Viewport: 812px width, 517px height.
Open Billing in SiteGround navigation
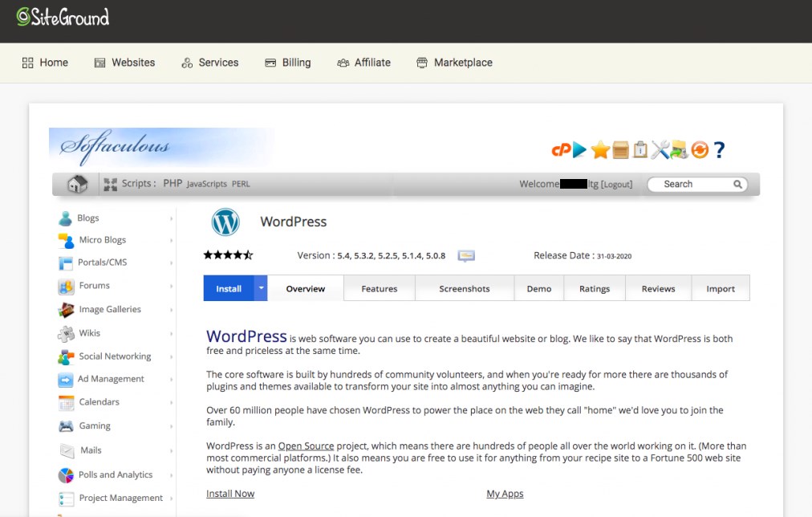tap(288, 63)
